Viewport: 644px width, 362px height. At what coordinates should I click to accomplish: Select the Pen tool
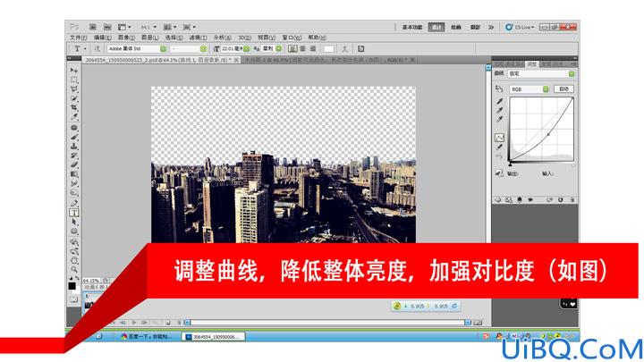point(74,203)
